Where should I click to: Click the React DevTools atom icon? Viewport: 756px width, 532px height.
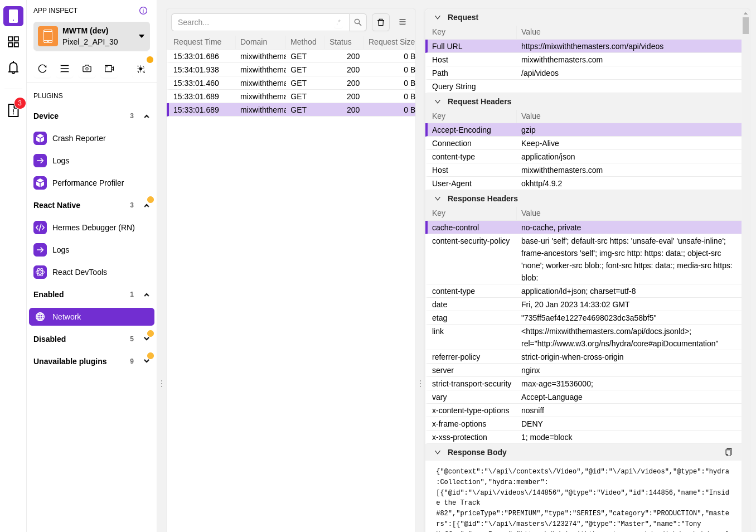[40, 272]
